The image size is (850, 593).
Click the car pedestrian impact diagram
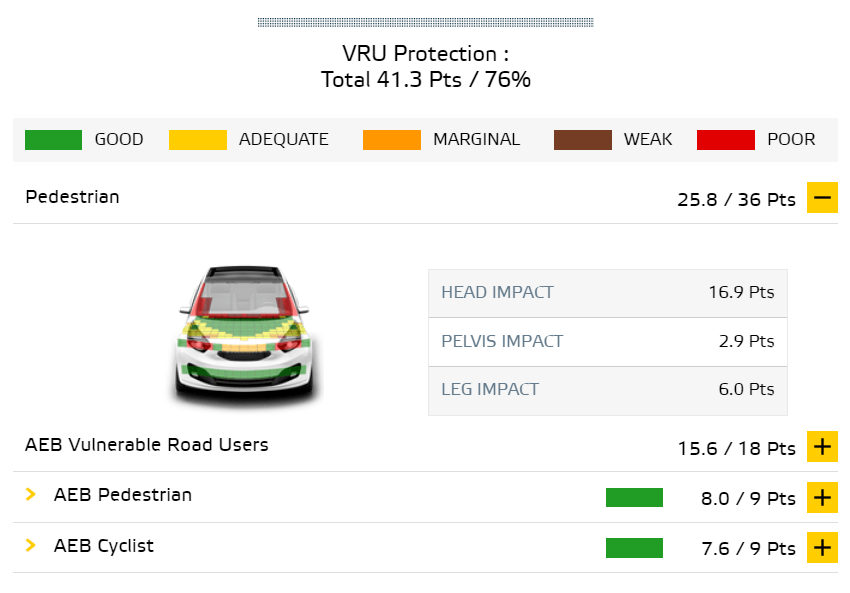click(244, 335)
